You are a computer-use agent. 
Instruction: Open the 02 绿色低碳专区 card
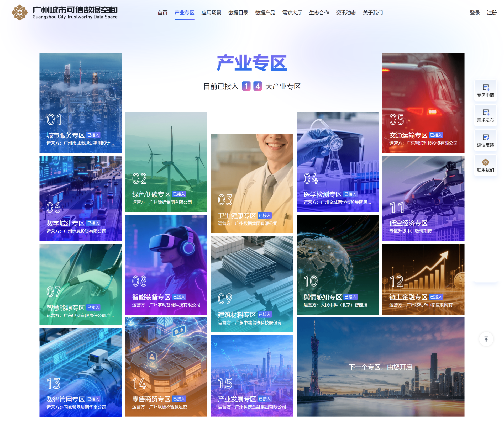(166, 162)
